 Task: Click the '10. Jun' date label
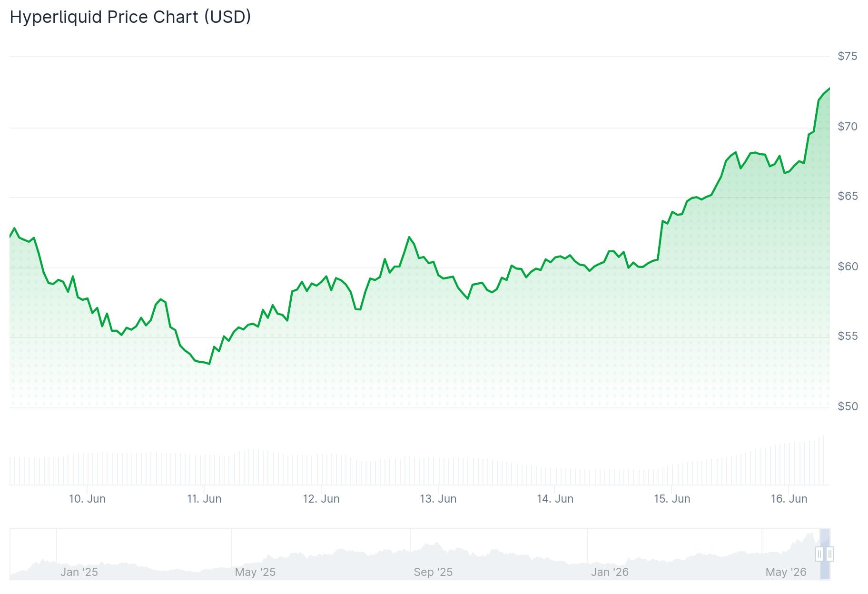(87, 499)
